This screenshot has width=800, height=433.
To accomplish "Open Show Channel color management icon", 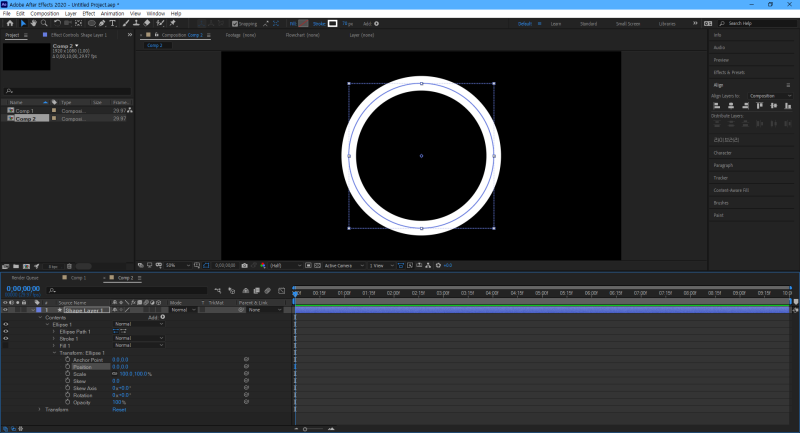I will tap(263, 266).
